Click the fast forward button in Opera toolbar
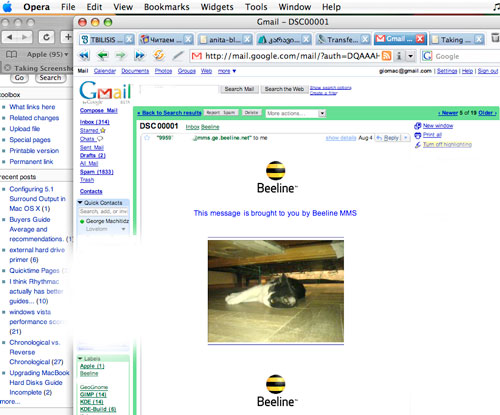Screen dimensions: 500x415 coord(139,55)
